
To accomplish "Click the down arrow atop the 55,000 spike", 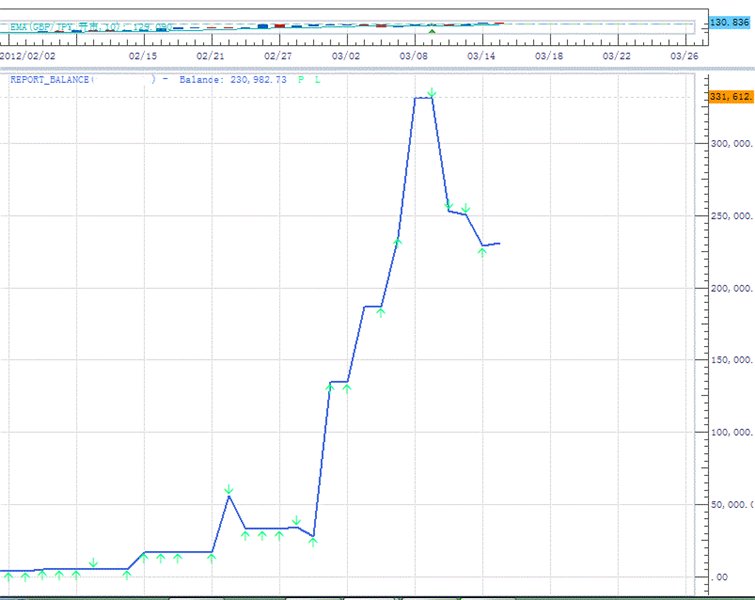I will click(229, 489).
